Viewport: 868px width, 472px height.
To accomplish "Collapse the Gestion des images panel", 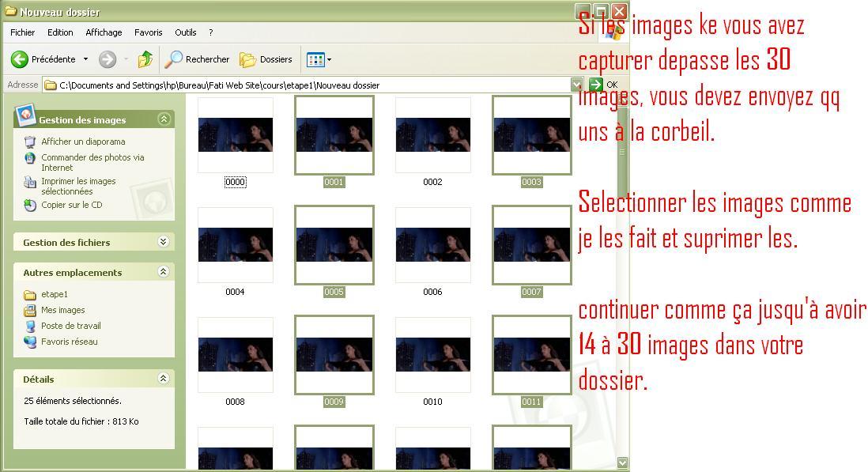I will tap(164, 119).
